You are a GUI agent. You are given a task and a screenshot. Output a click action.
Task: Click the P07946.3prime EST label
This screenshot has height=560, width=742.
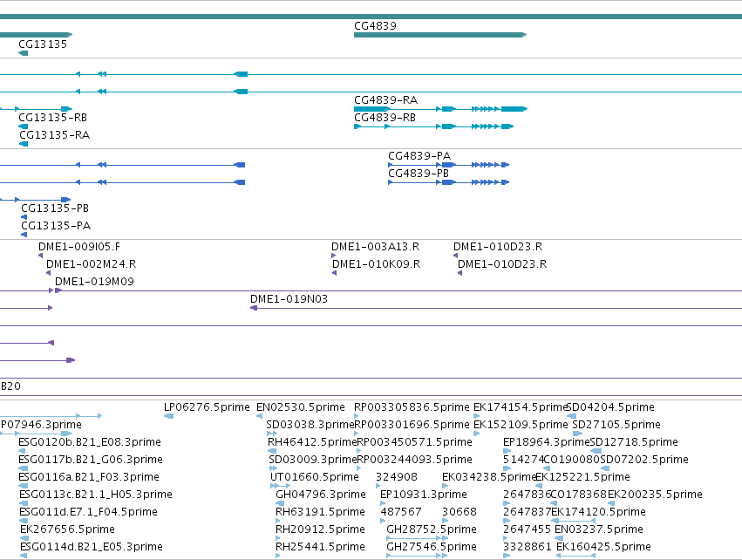pyautogui.click(x=41, y=425)
